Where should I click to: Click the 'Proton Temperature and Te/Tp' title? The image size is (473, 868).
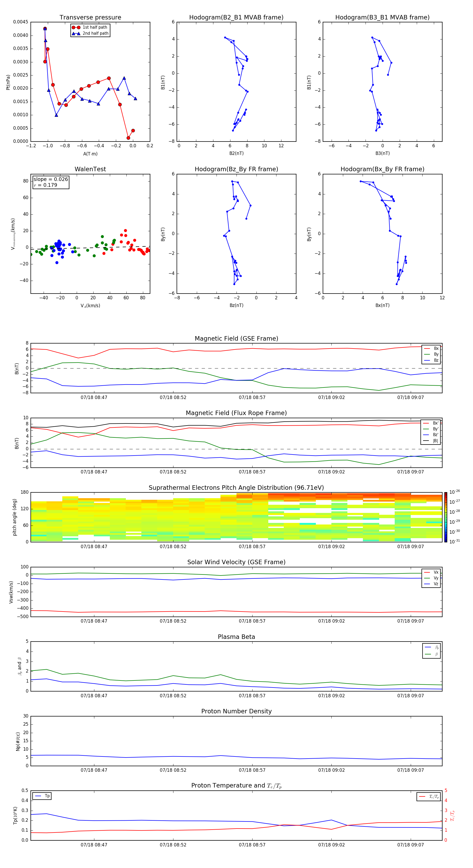236,786
